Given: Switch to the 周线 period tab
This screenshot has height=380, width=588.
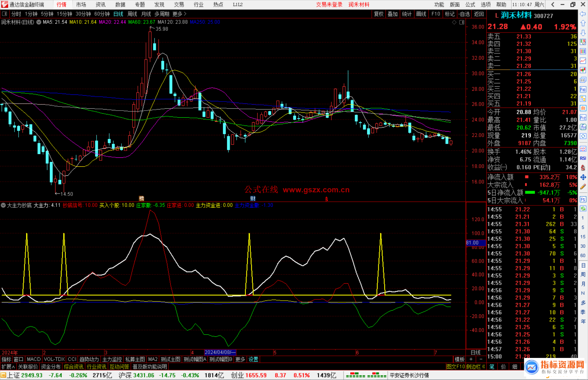Looking at the screenshot, I should tap(132, 14).
